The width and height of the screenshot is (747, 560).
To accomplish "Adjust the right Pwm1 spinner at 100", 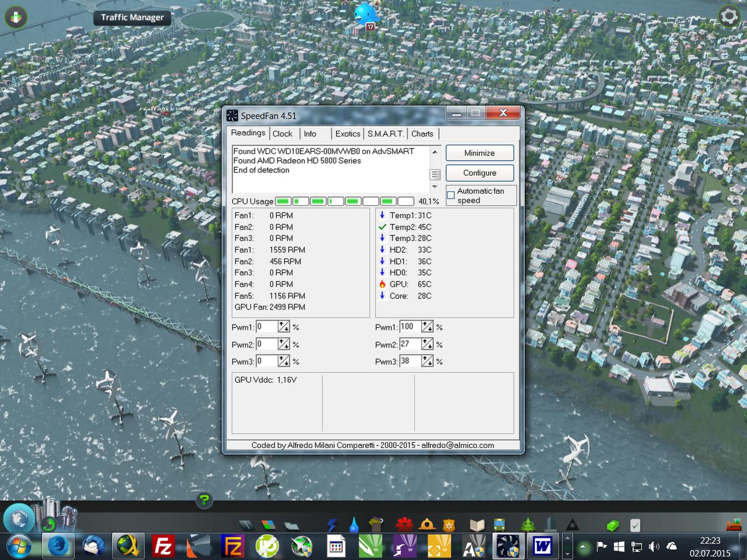I will click(428, 327).
